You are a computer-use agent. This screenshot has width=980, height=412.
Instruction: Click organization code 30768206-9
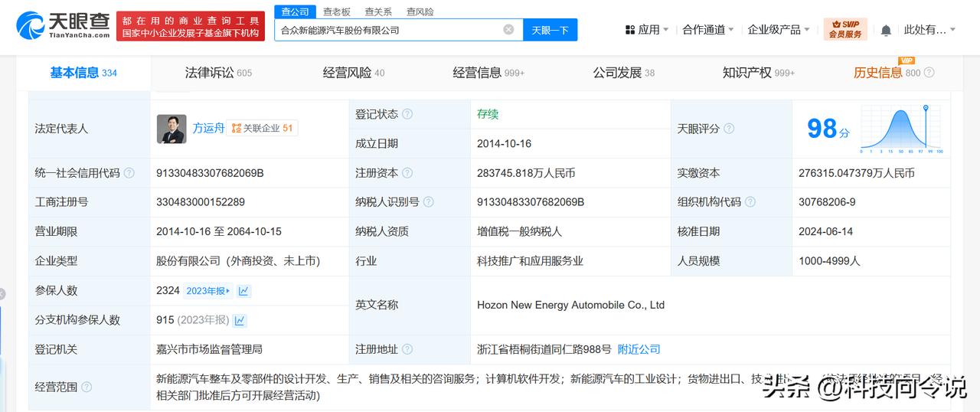point(827,202)
